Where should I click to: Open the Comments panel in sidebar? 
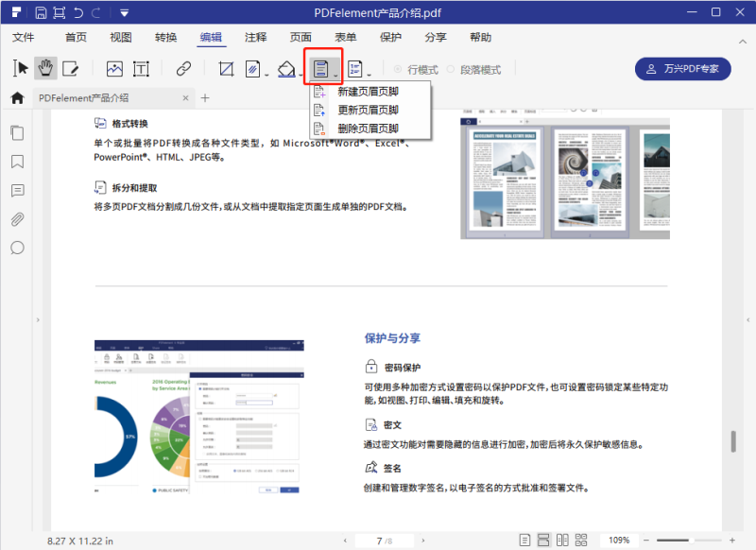point(16,190)
